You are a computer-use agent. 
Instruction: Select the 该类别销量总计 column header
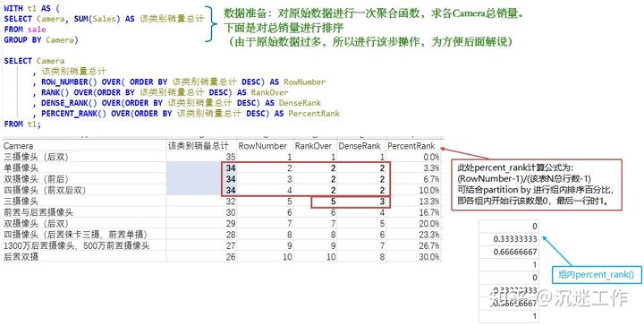[x=201, y=146]
